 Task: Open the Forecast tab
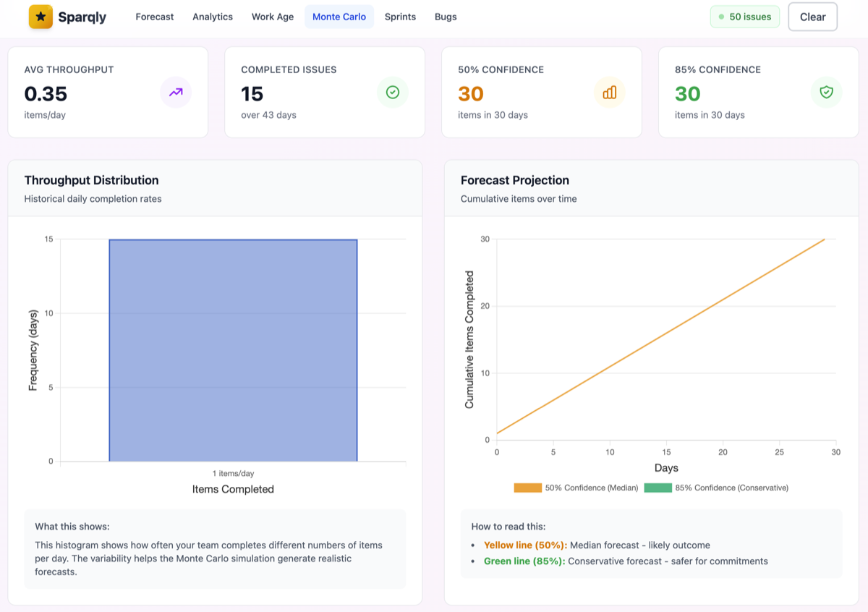click(155, 17)
